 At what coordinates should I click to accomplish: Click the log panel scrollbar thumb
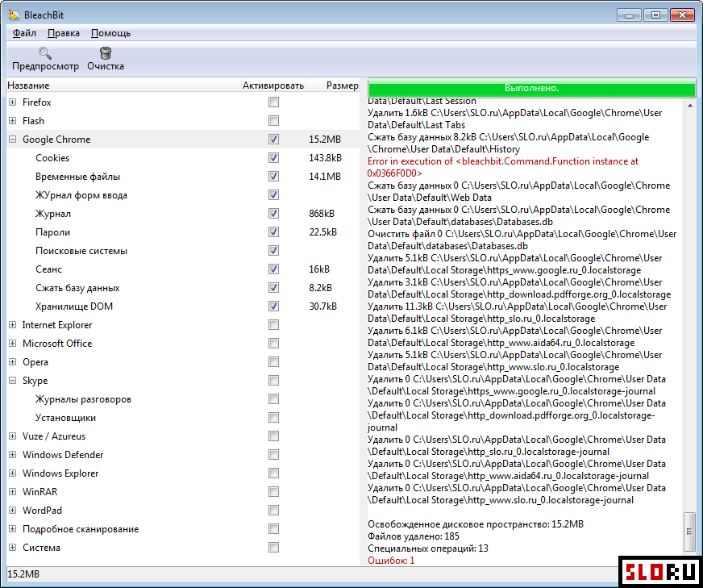689,532
